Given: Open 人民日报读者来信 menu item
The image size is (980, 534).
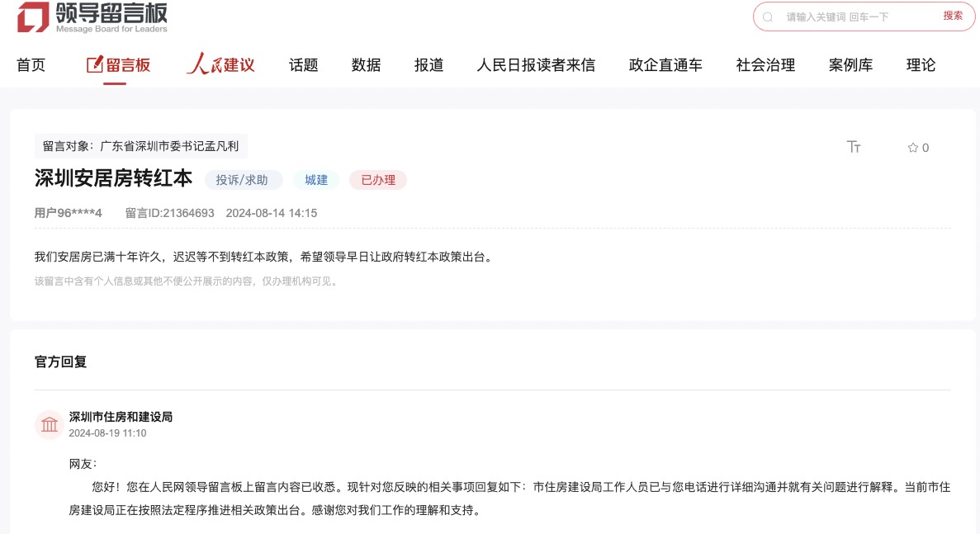Looking at the screenshot, I should point(536,65).
